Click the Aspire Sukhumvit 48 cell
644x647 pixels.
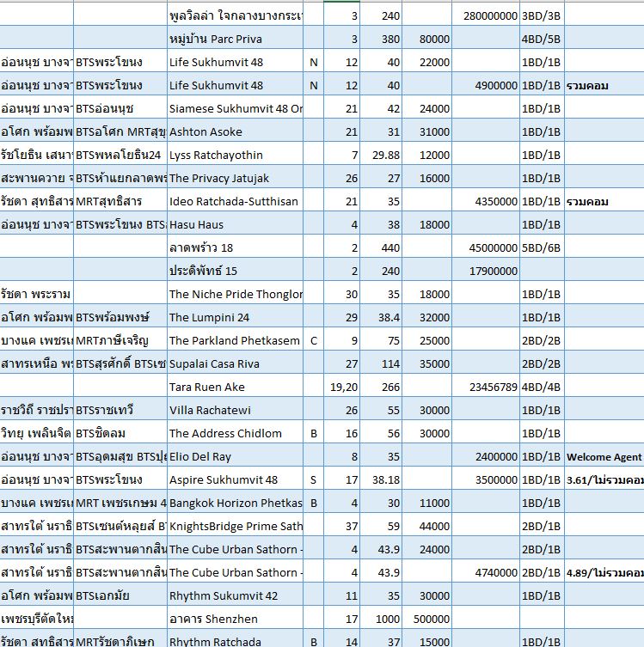point(236,479)
